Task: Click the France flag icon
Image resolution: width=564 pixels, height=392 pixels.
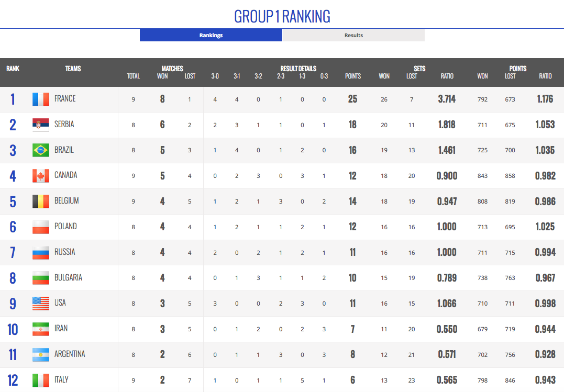Action: (x=40, y=99)
